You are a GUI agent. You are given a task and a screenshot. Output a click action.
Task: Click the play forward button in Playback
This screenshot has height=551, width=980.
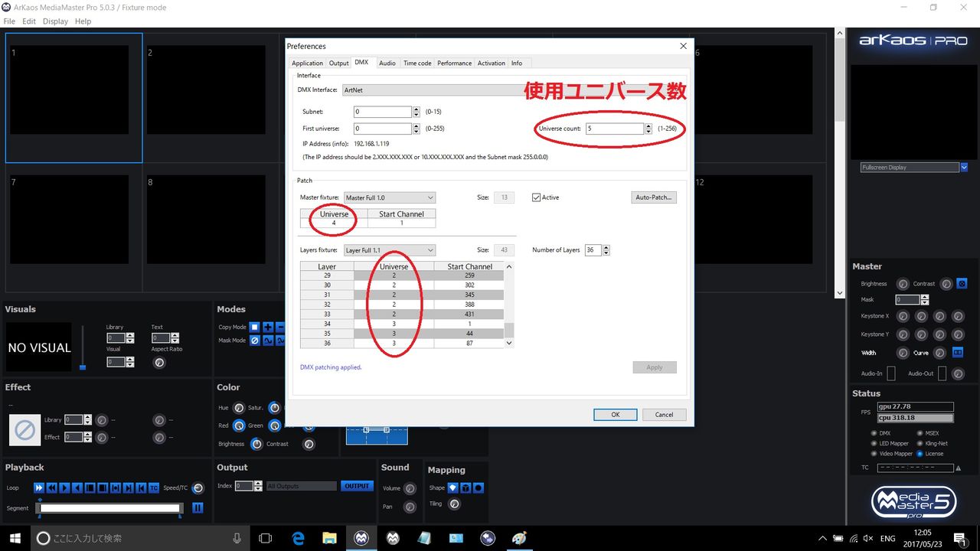65,487
